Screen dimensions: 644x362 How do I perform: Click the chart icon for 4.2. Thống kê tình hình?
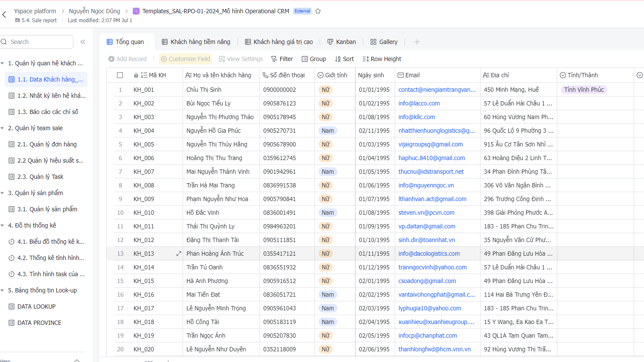pos(12,258)
